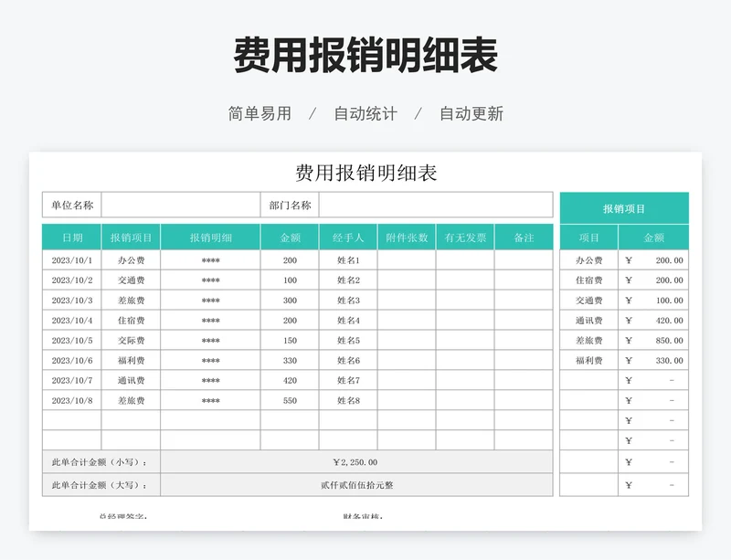Click amount 550 in main table
731x560 pixels.
pyautogui.click(x=290, y=400)
